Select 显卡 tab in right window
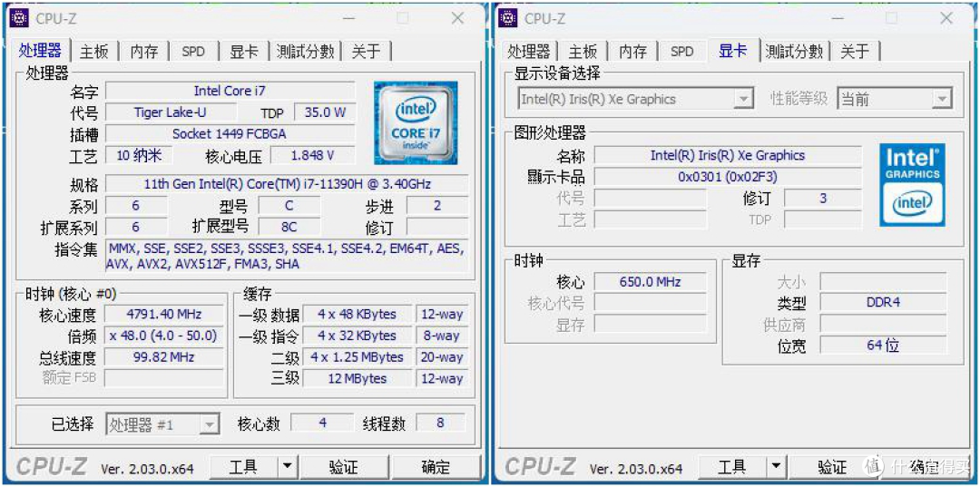The height and width of the screenshot is (487, 980). point(733,51)
